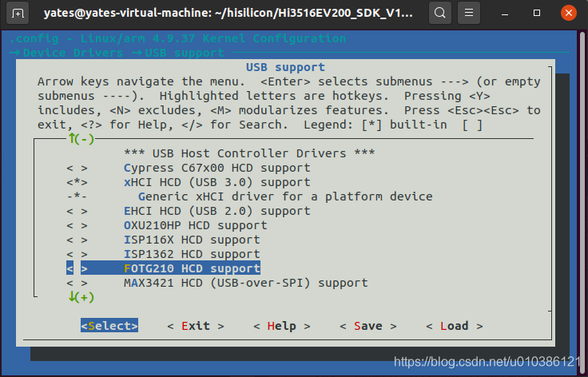Select the OXU210HP HCD support entry

point(196,225)
